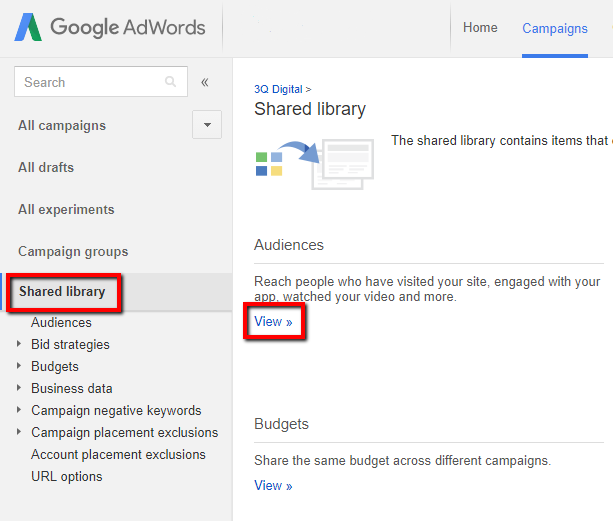The height and width of the screenshot is (521, 613).
Task: Open Campaign negative keywords sidebar item
Action: [x=116, y=410]
